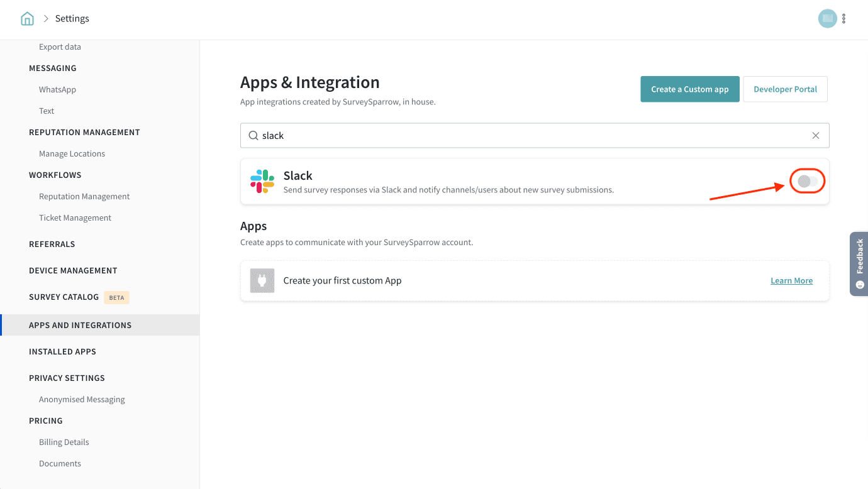Screen dimensions: 868x489
Task: Open Survey Catalog beta section
Action: 64,297
